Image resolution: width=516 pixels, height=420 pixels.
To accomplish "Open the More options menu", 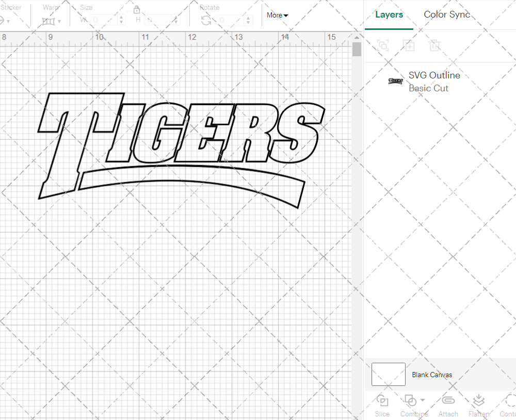I will coord(277,15).
